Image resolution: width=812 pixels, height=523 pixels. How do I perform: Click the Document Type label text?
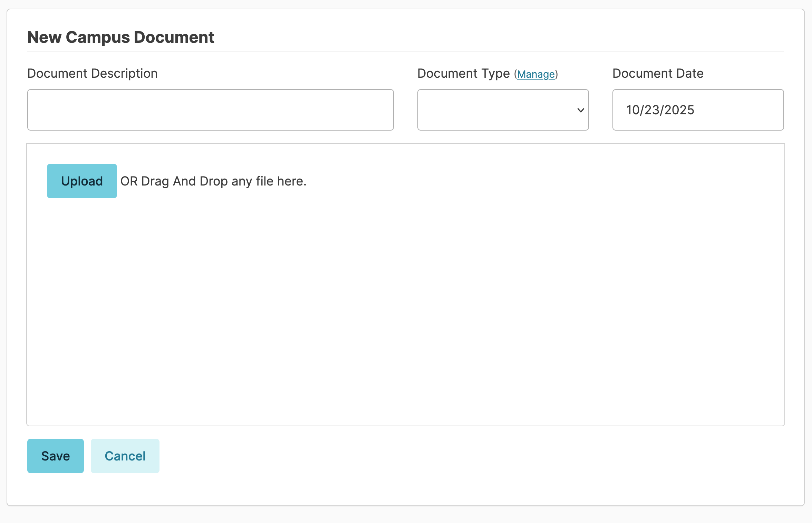[463, 74]
